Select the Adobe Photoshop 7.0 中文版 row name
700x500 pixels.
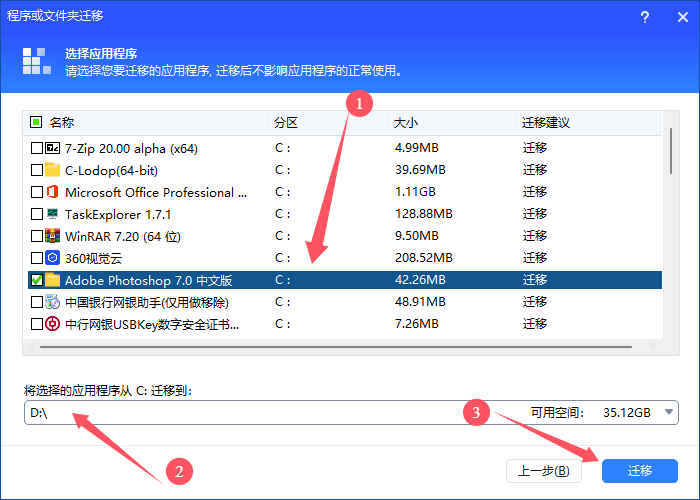click(x=149, y=280)
